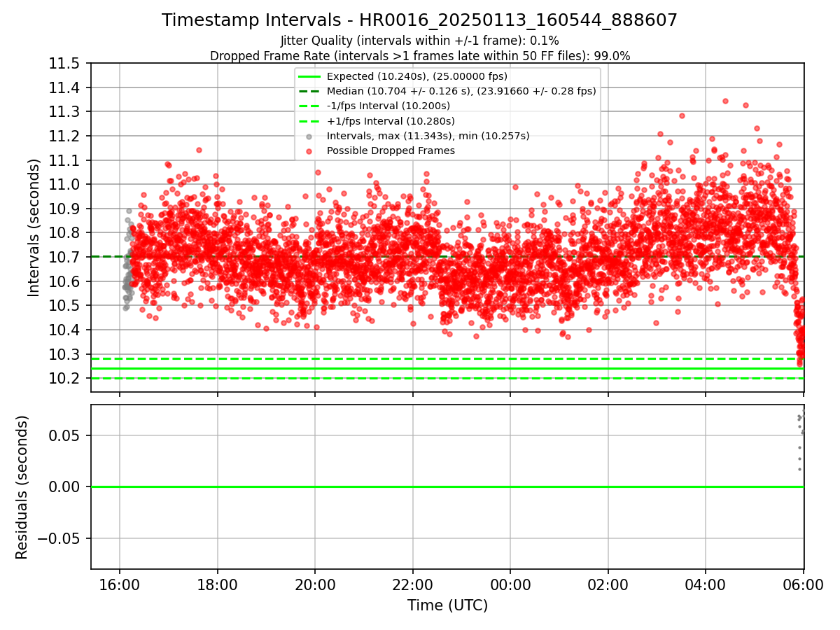Click the solid green legend line sample for Expected
Image resolution: width=840 pixels, height=630 pixels.
[x=309, y=76]
